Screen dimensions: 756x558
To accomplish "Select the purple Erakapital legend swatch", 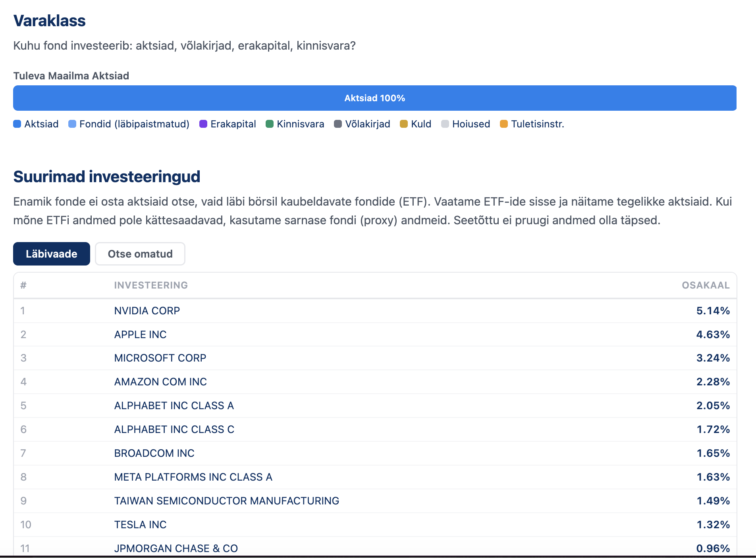I will tap(203, 124).
